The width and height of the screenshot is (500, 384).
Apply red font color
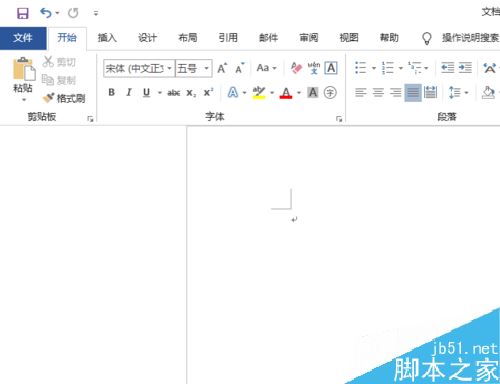click(x=286, y=92)
